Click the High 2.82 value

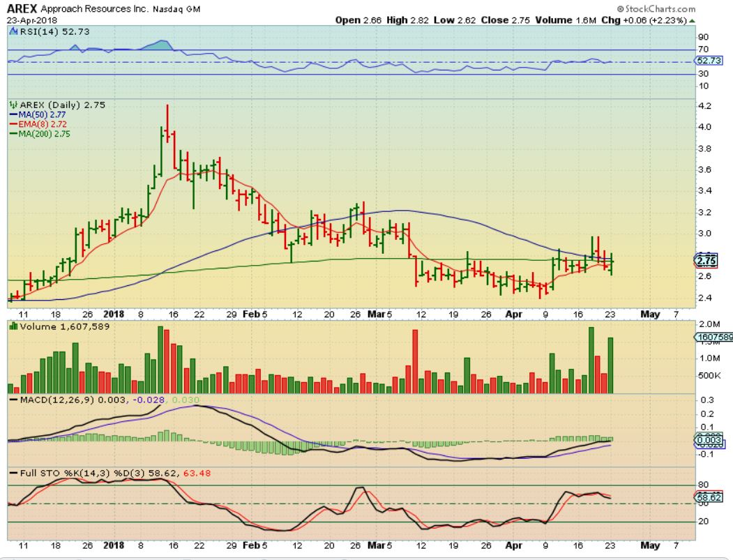pos(407,20)
